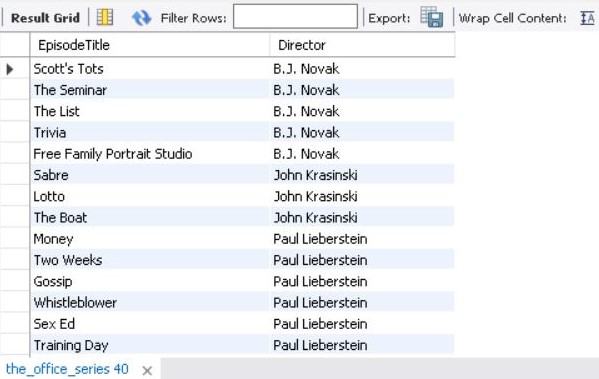Click Paul Lieberstein in Training Day row

tap(362, 345)
